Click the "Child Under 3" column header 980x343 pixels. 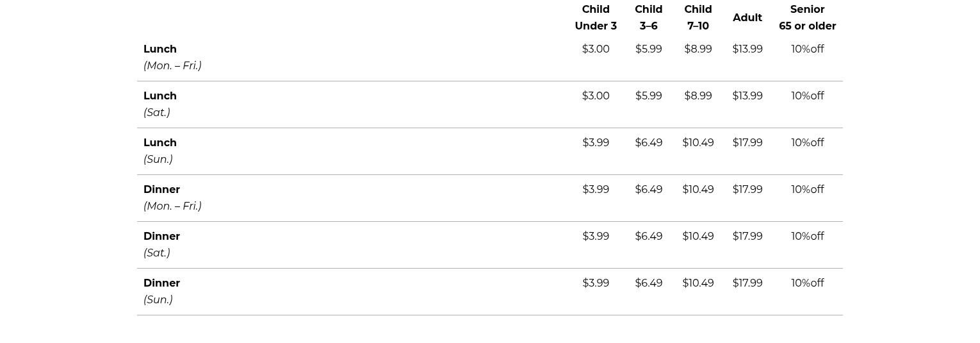tap(596, 18)
